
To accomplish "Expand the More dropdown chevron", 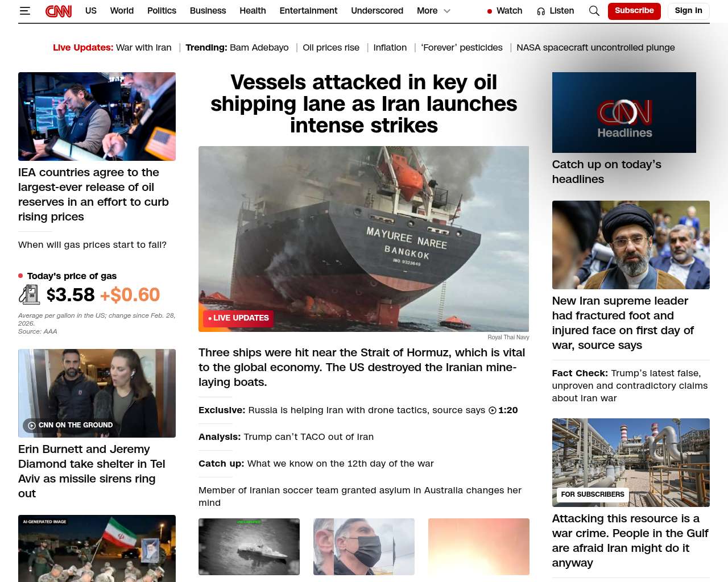I will (447, 11).
